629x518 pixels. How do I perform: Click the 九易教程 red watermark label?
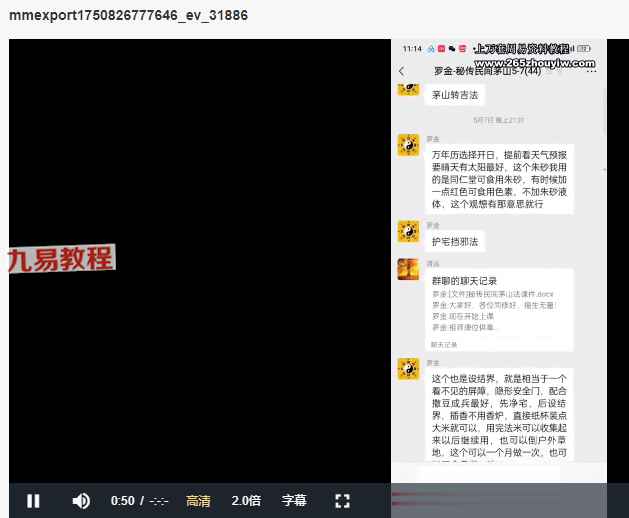(61, 259)
